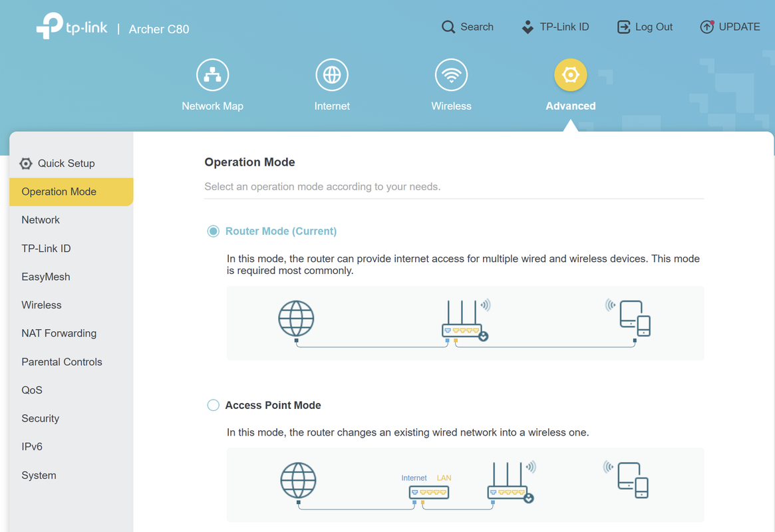Select Operation Mode in the sidebar
This screenshot has height=532, width=775.
pyautogui.click(x=71, y=192)
